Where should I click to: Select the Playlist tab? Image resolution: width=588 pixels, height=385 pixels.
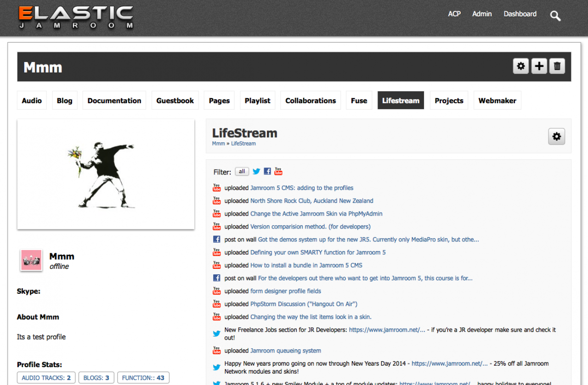pos(258,100)
